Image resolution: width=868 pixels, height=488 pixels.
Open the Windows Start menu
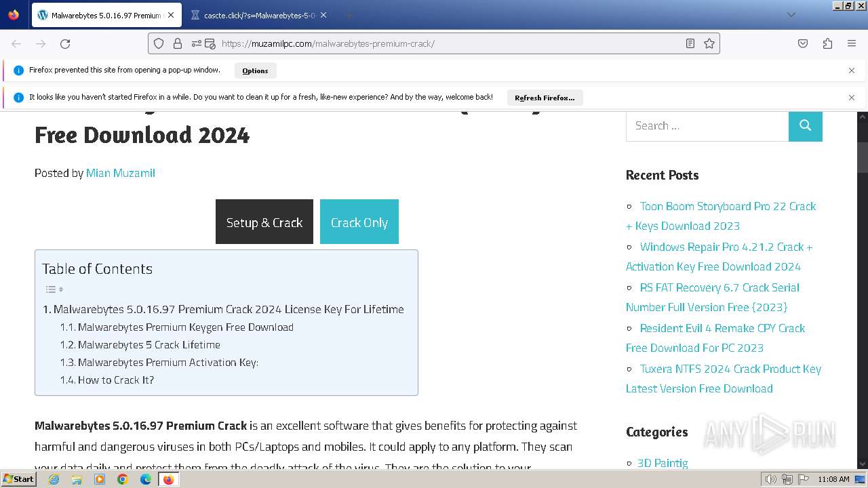click(x=18, y=479)
